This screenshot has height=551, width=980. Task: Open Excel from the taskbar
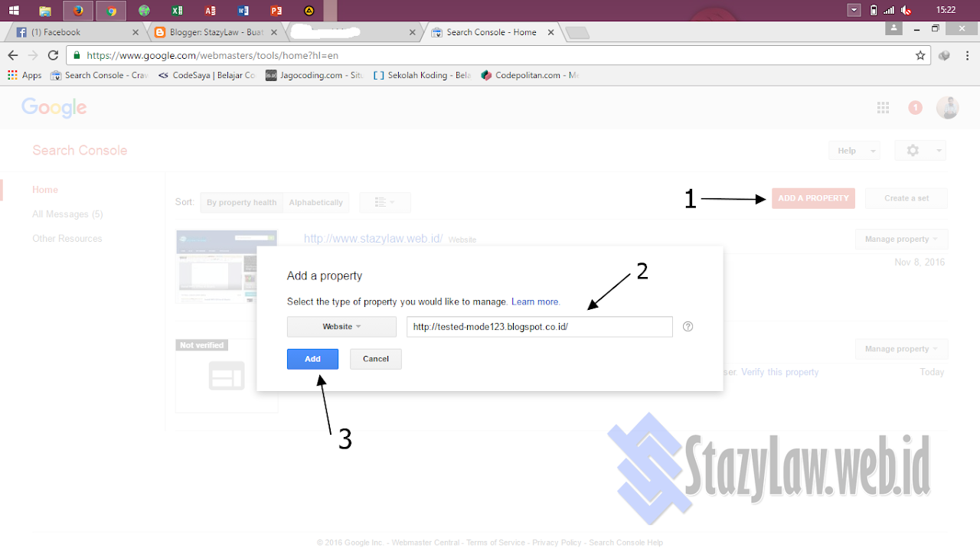pos(177,11)
